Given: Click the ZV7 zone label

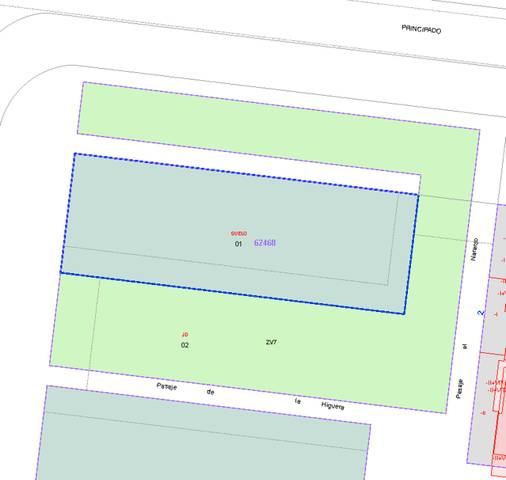Looking at the screenshot, I should tap(271, 342).
